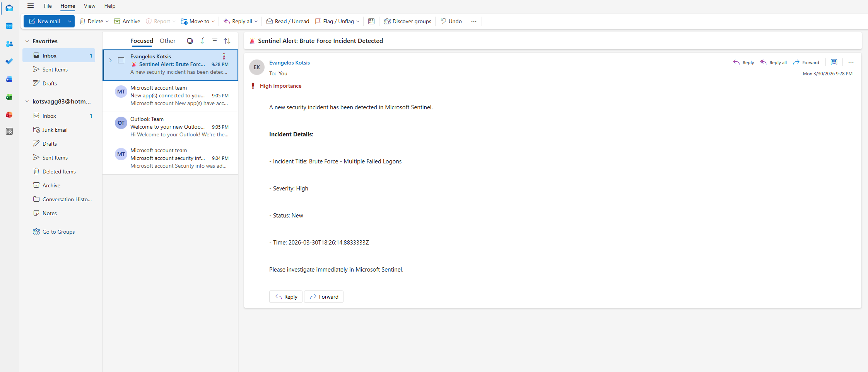This screenshot has width=868, height=372.
Task: Open the toolbar more options ellipsis
Action: [x=474, y=21]
